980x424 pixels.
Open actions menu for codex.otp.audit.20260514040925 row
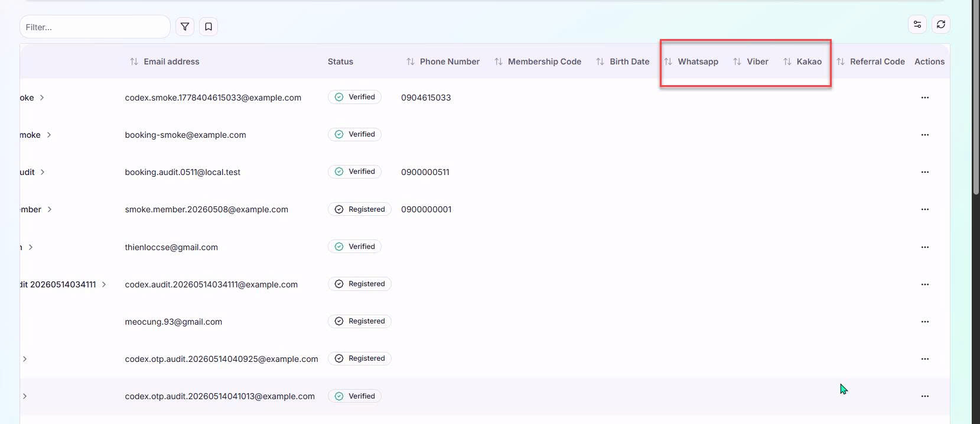coord(925,359)
